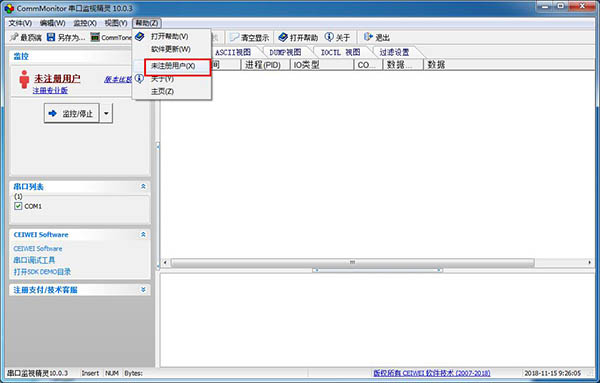The width and height of the screenshot is (600, 383).
Task: Click the 另存为 floppy disk icon
Action: pyautogui.click(x=51, y=37)
